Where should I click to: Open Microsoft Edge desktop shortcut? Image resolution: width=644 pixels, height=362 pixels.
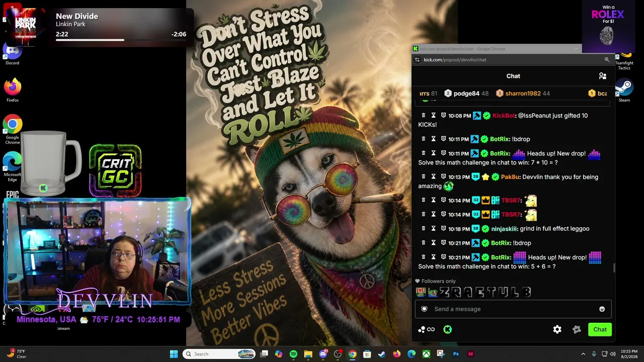pyautogui.click(x=13, y=167)
